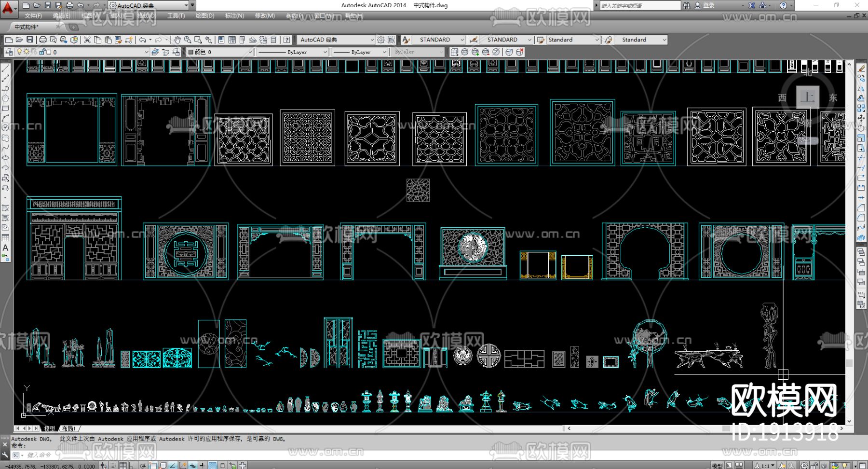The width and height of the screenshot is (868, 469).
Task: Click the Cut scissors icon
Action: (x=87, y=40)
